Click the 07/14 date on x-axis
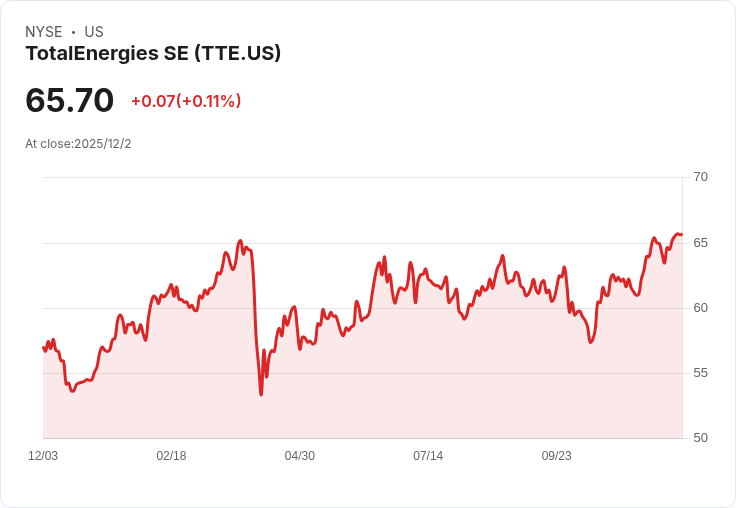 click(428, 455)
